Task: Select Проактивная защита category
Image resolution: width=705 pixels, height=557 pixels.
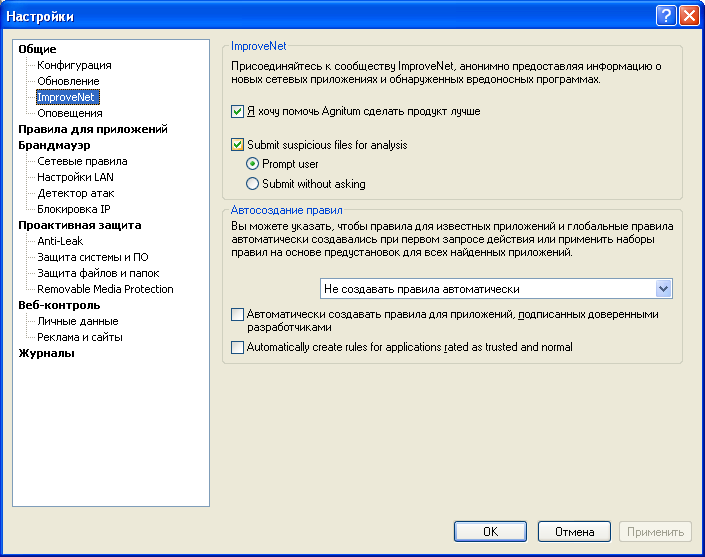Action: (80, 225)
